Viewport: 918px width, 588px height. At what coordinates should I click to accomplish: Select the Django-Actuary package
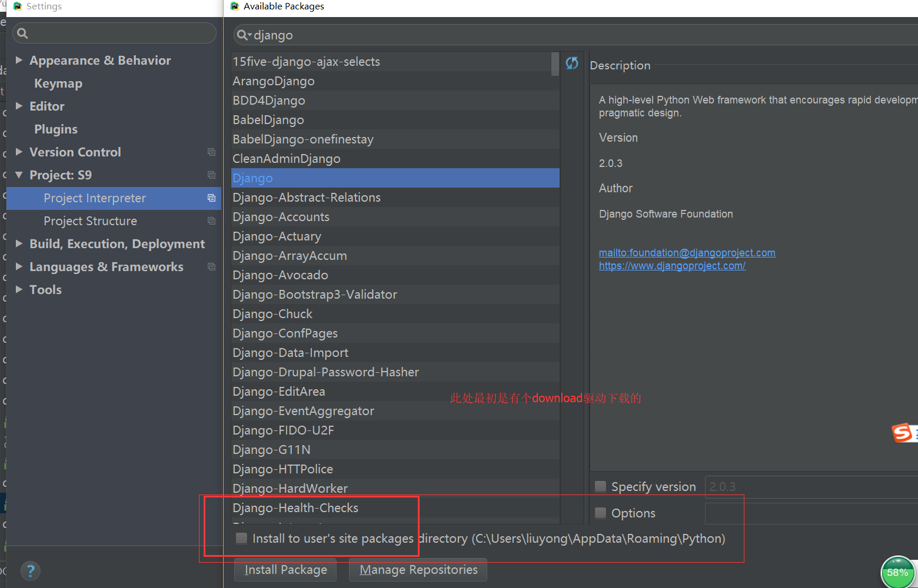[x=395, y=236]
